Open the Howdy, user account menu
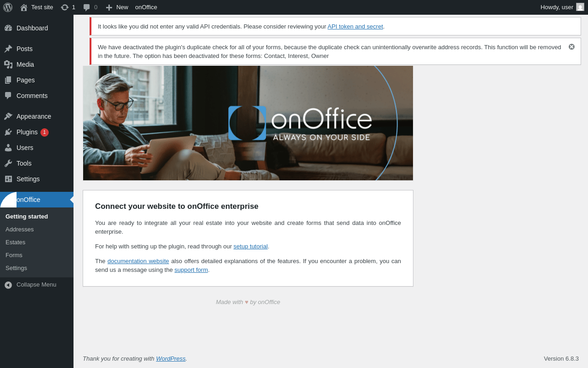The image size is (588, 368). (x=562, y=7)
